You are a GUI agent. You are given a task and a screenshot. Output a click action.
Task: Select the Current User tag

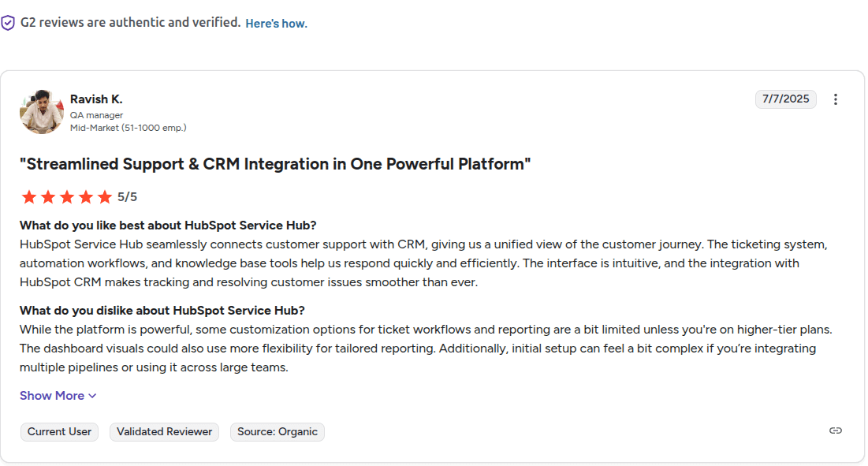pos(59,431)
